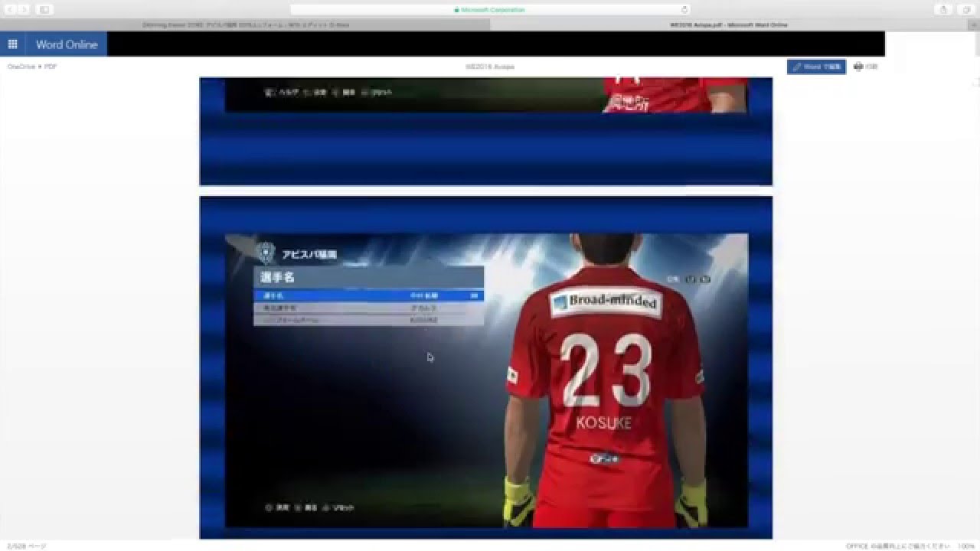
Task: Toggle Safari's sidebar button
Action: click(44, 9)
